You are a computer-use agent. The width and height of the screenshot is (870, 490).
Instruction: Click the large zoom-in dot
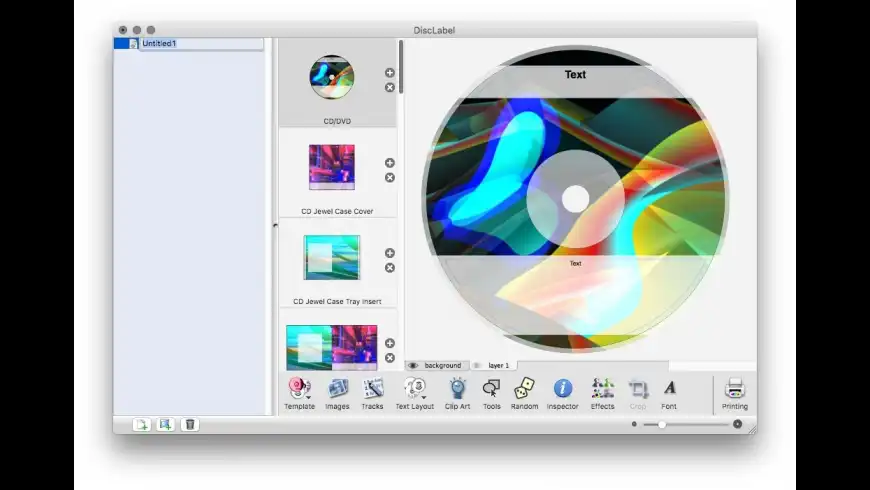pyautogui.click(x=737, y=424)
